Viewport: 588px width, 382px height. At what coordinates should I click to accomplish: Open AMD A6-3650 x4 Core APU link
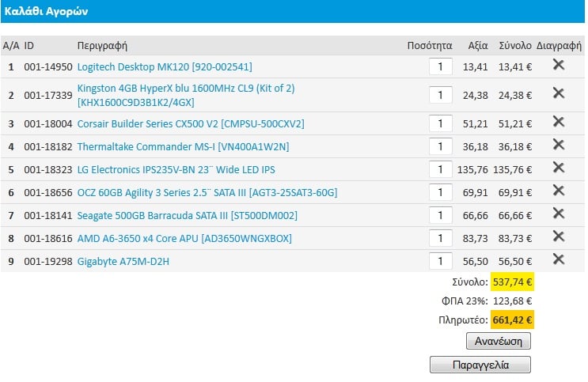pyautogui.click(x=184, y=238)
